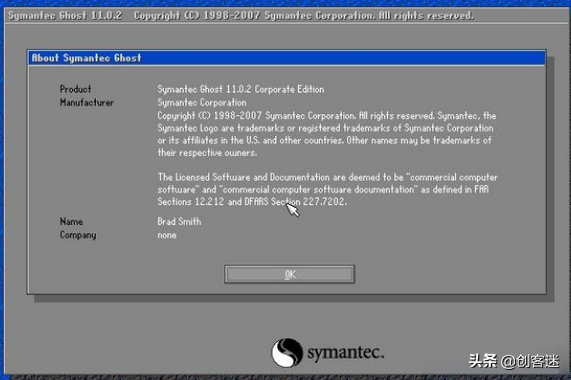The height and width of the screenshot is (380, 571).
Task: Click 'Symantec Ghost 11.0.2 Corporate Edition' text
Action: pos(241,89)
